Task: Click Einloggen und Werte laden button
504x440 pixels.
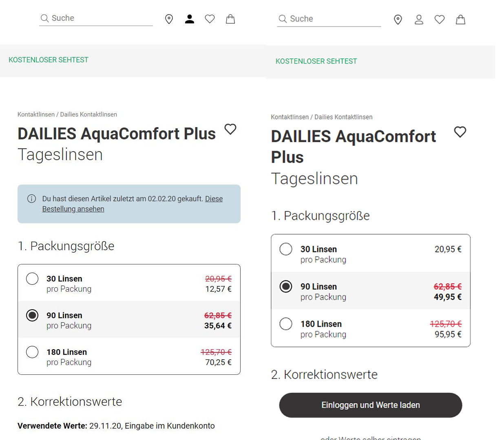Action: [370, 405]
